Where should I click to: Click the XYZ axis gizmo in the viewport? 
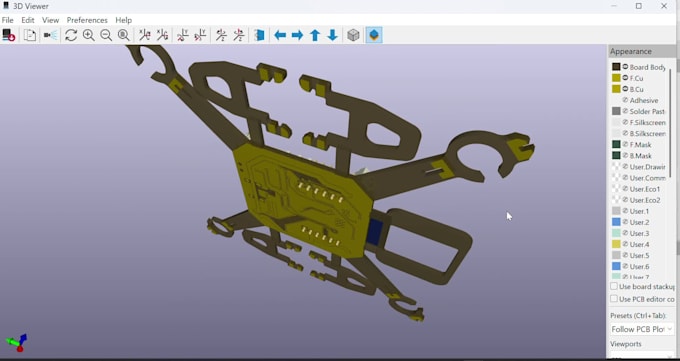16,342
